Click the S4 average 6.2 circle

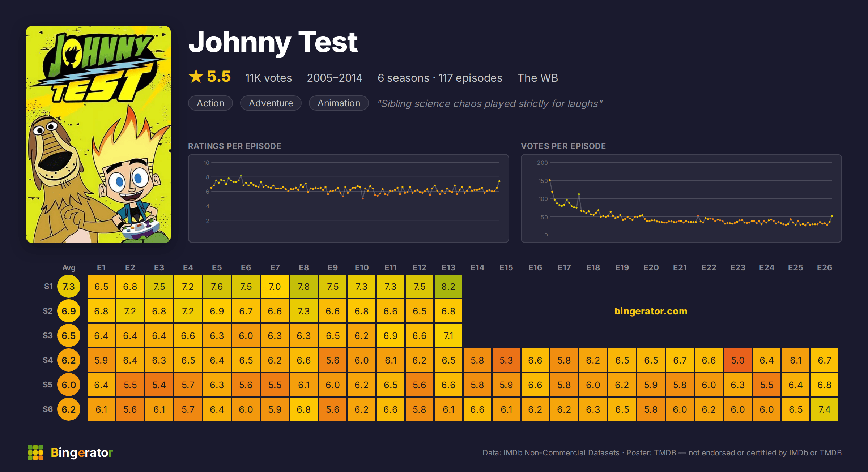coord(69,360)
